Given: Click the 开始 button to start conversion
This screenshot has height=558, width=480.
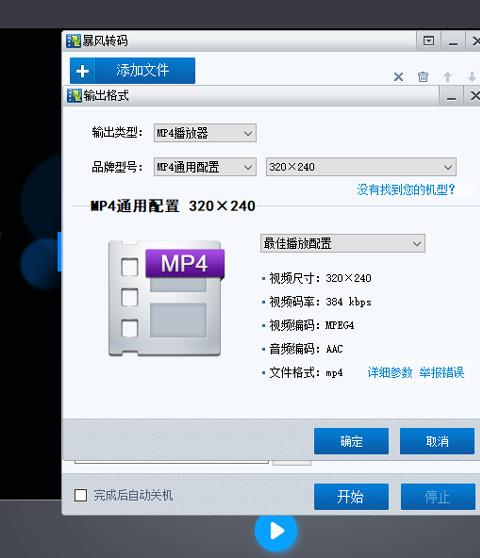Looking at the screenshot, I should 351,496.
